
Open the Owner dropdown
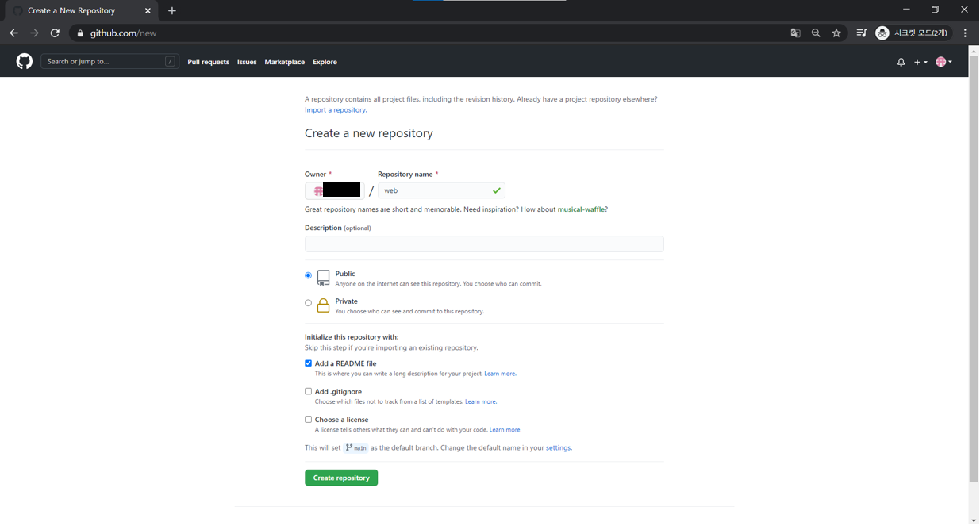click(335, 190)
